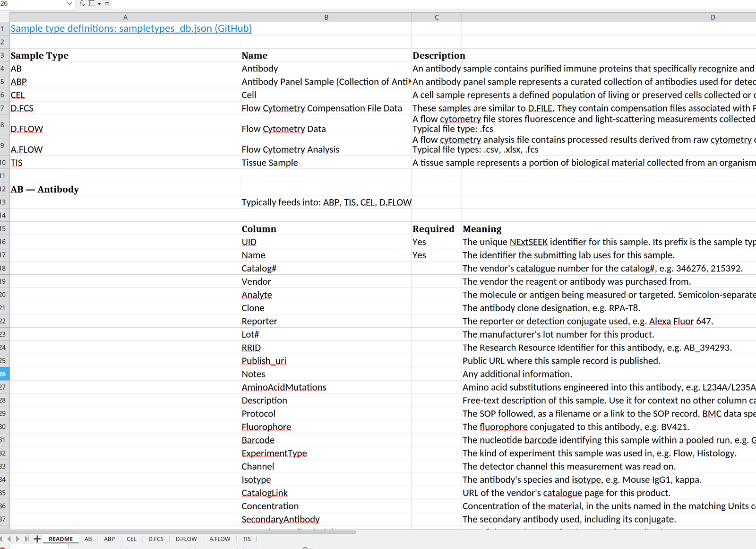Click the 'Publish_uri' cell
756x549 pixels.
[x=326, y=361]
